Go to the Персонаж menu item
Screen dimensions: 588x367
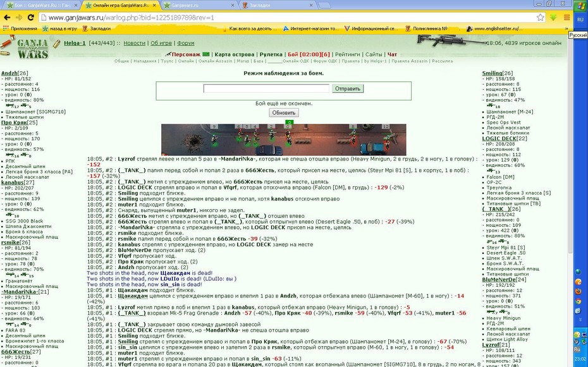[x=186, y=54]
